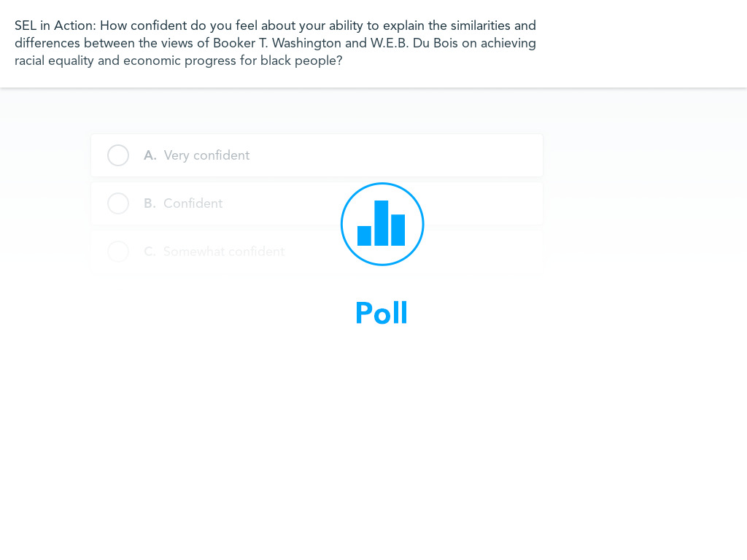The width and height of the screenshot is (747, 560).
Task: Click the "SEL in Action" question prefix
Action: pyautogui.click(x=55, y=26)
